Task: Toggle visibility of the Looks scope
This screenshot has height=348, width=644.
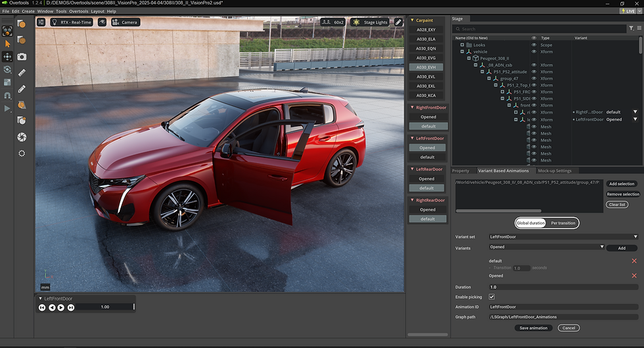Action: click(x=534, y=45)
